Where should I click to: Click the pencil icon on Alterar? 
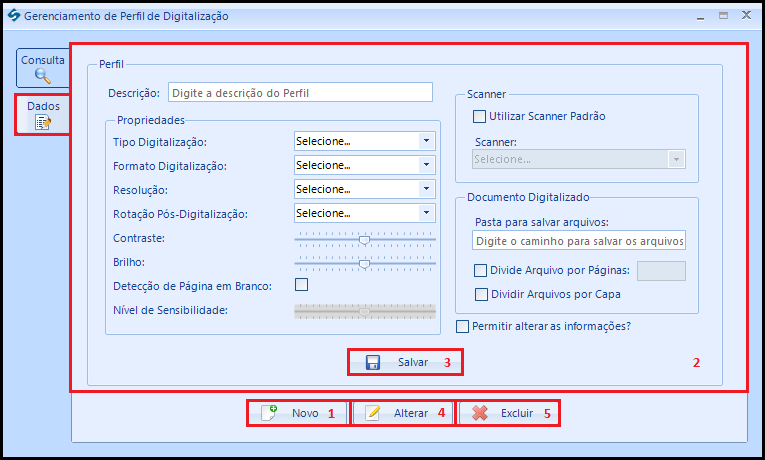(x=373, y=413)
